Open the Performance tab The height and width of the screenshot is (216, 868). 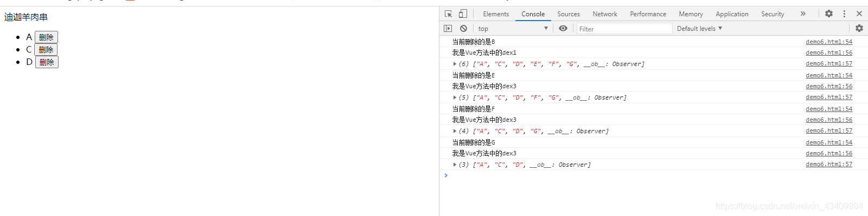648,14
